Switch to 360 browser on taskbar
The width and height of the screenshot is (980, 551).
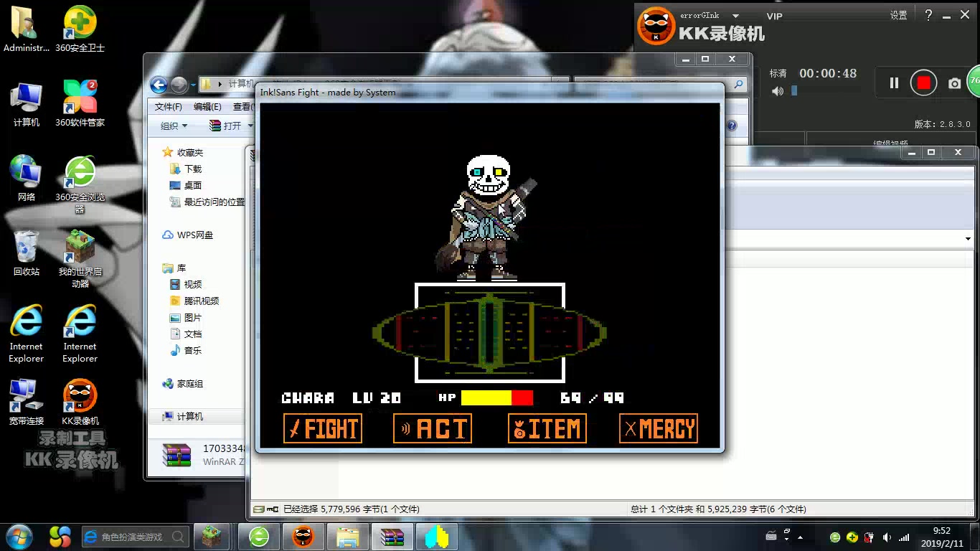tap(259, 537)
